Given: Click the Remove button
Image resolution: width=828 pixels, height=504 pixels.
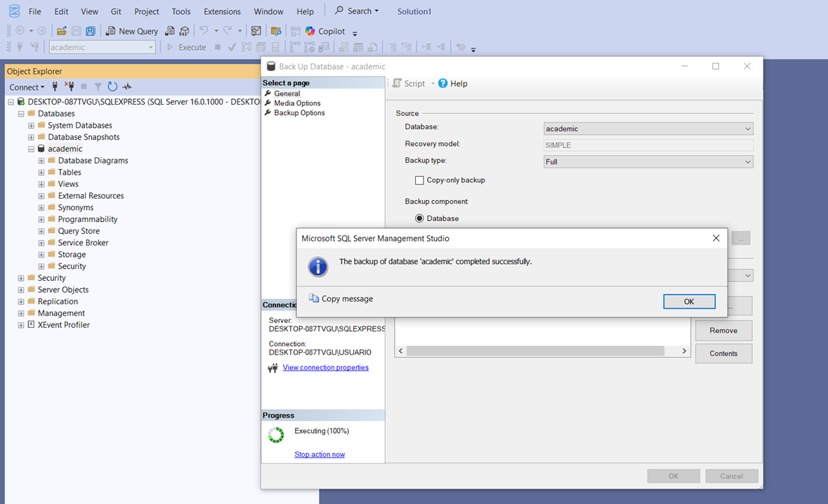Looking at the screenshot, I should coord(723,331).
